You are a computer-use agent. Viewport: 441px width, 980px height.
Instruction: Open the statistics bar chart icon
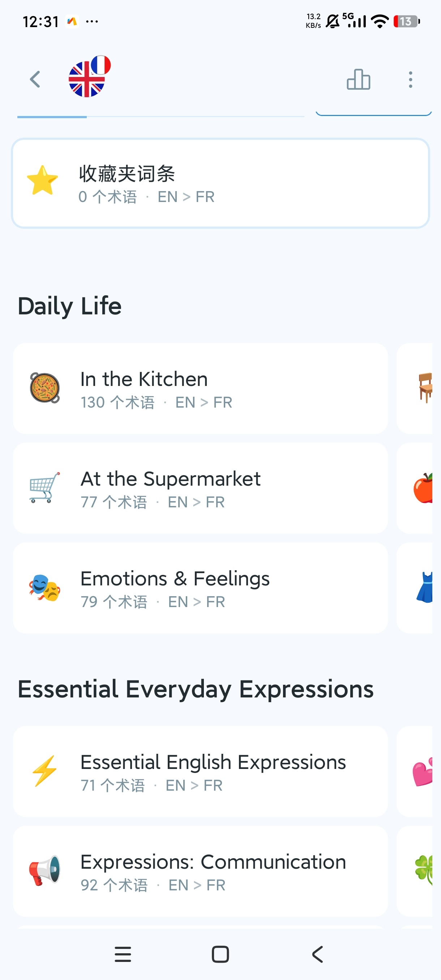358,79
